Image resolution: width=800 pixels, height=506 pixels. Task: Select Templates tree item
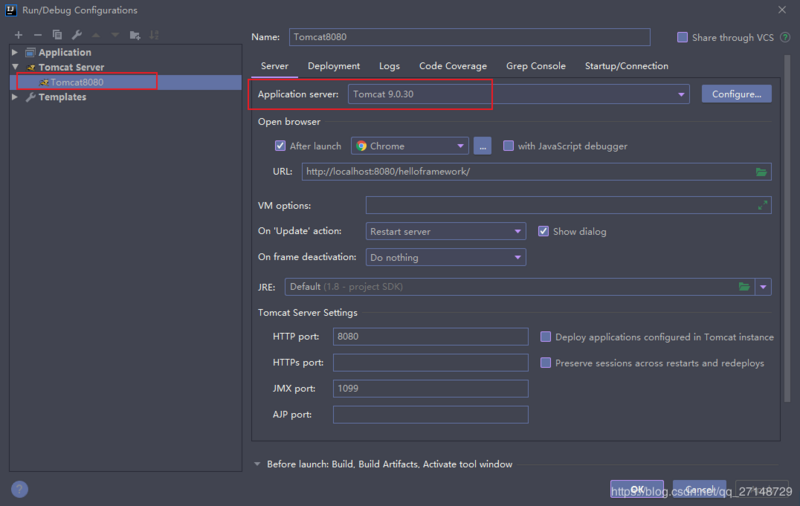[x=62, y=96]
